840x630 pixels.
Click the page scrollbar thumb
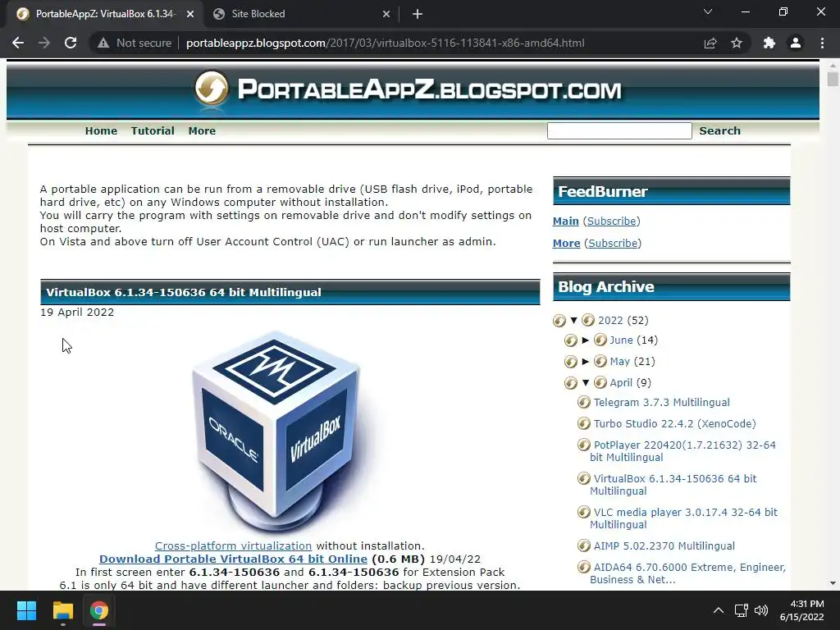tap(833, 79)
